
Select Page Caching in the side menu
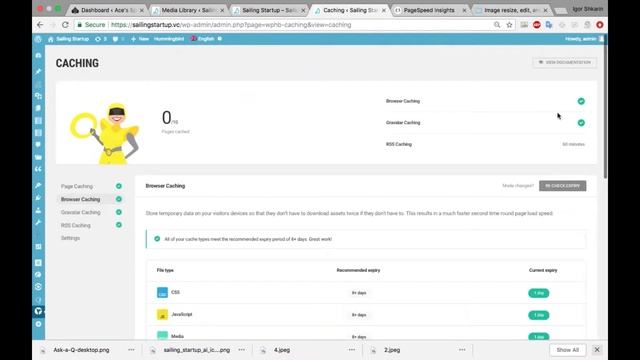(77, 186)
